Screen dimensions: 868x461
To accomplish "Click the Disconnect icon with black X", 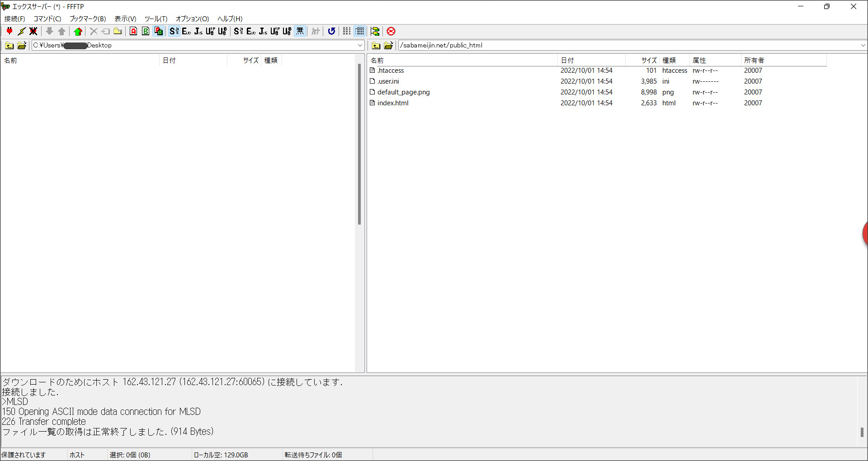I will (x=33, y=31).
